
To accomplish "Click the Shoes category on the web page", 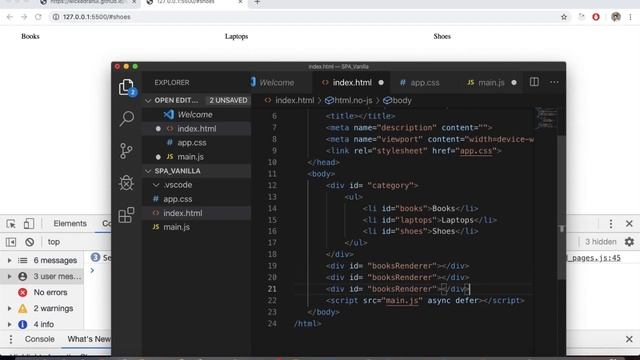I will pyautogui.click(x=442, y=36).
